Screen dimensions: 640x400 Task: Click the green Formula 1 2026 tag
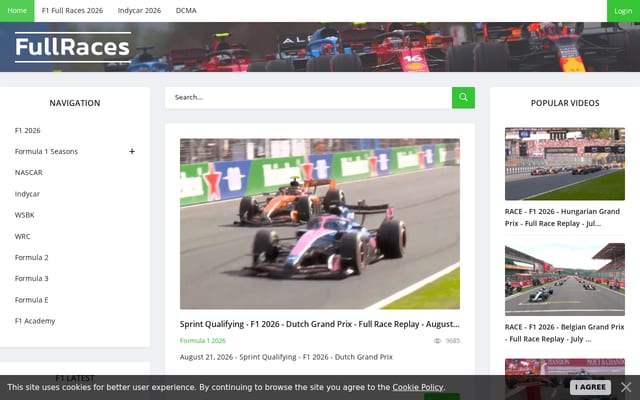click(x=202, y=340)
